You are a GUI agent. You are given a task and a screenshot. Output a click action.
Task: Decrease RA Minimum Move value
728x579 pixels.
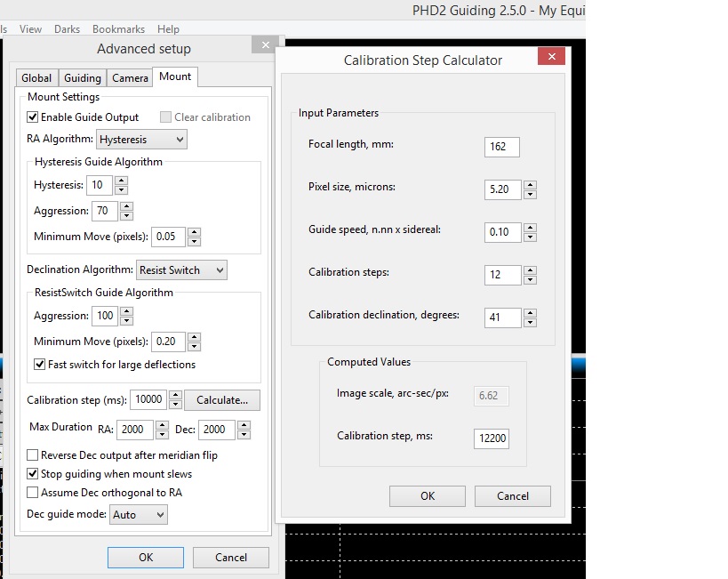(x=195, y=241)
